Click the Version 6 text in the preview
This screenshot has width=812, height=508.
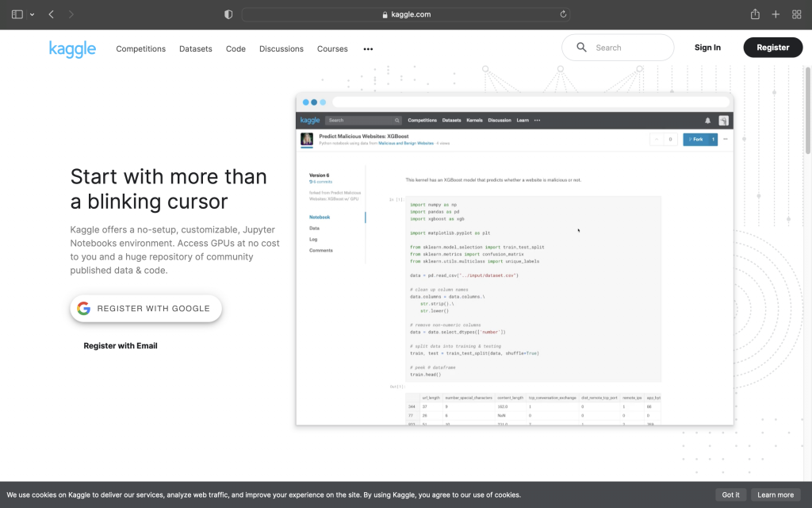tap(319, 175)
